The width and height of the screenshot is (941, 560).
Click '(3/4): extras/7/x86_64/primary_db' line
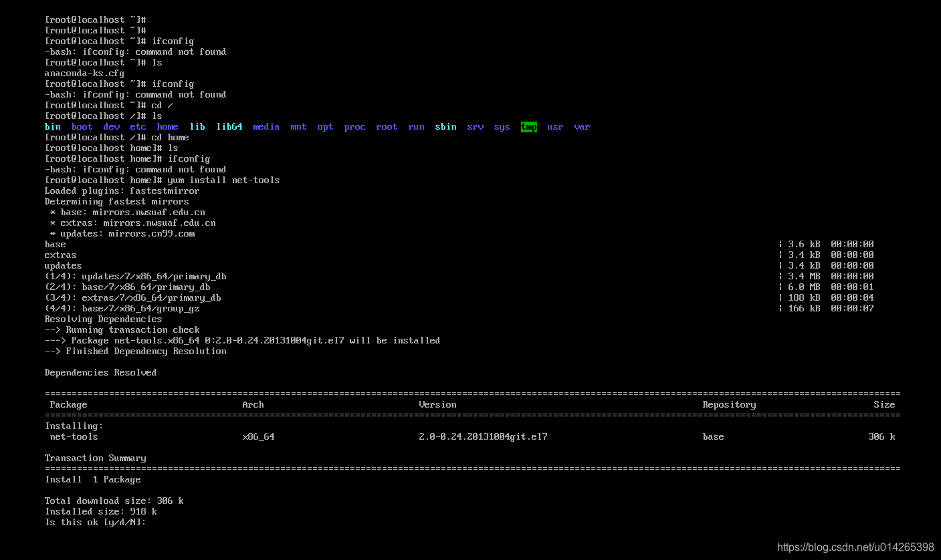pos(133,298)
